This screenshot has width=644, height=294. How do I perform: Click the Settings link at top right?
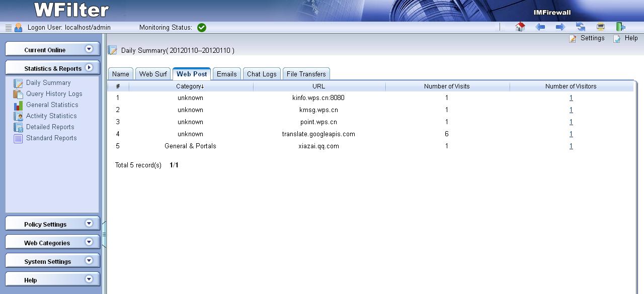click(592, 38)
